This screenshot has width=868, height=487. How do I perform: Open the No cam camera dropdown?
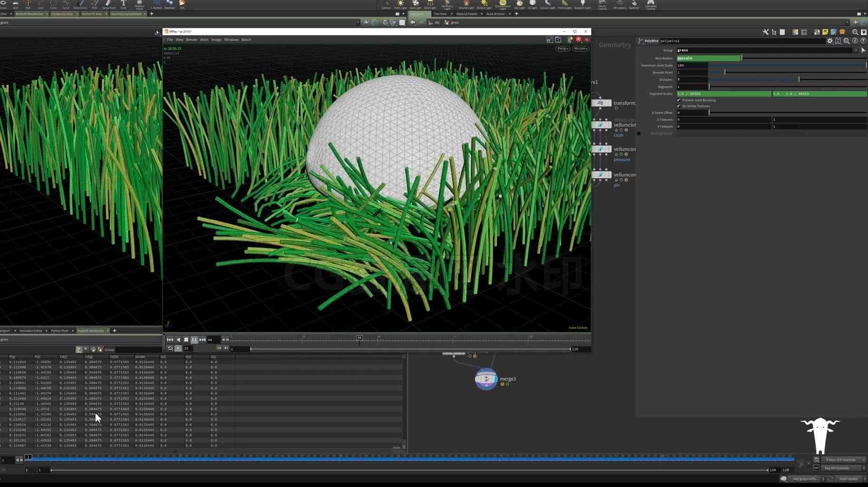[x=581, y=48]
